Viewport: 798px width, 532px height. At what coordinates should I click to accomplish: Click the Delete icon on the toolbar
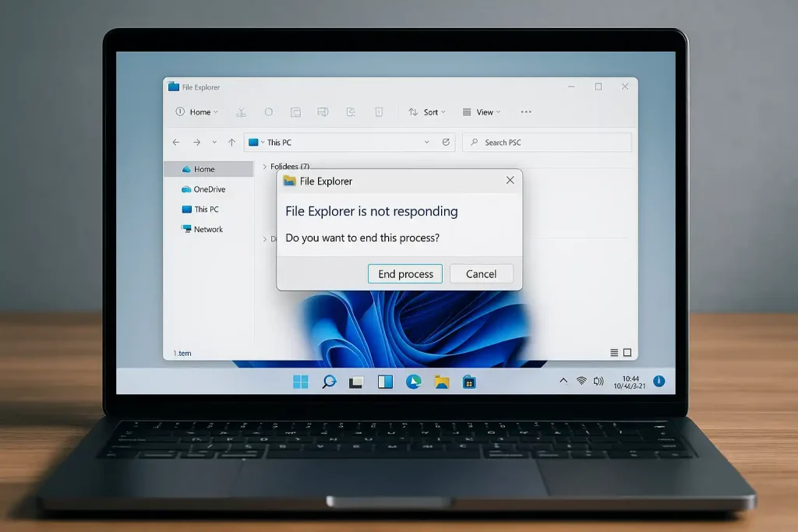(x=377, y=111)
